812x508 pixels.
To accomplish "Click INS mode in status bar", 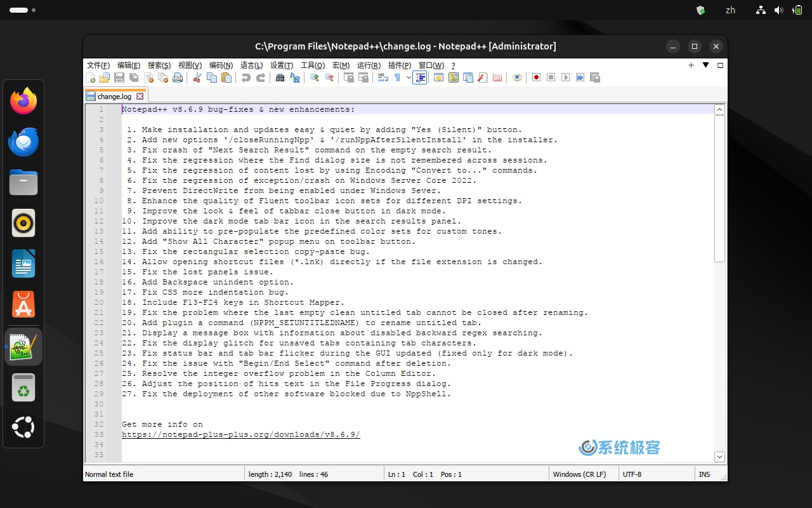I will (704, 474).
